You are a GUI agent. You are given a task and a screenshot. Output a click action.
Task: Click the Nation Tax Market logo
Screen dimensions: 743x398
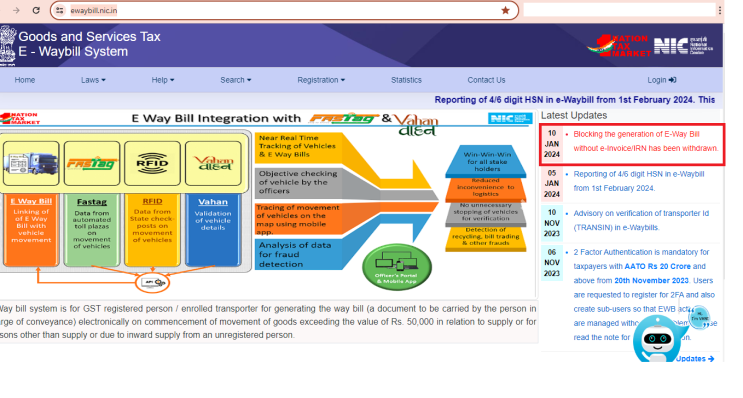pyautogui.click(x=619, y=46)
